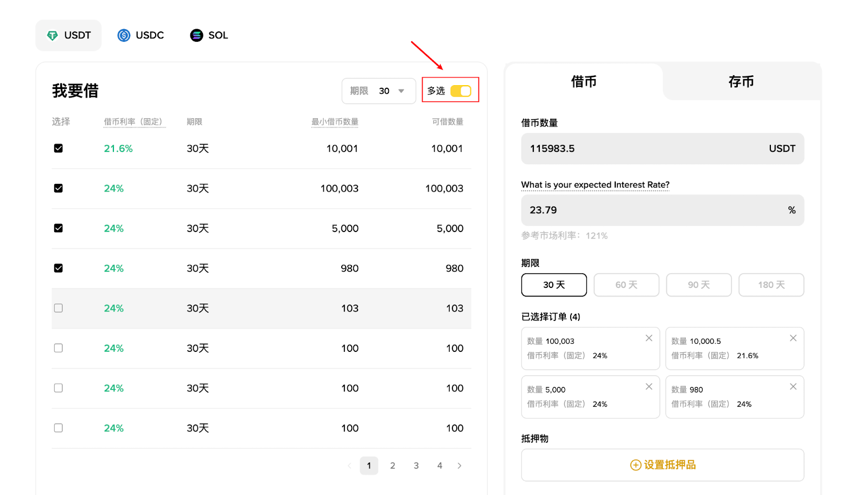Click the 参考市场利率 121% text

(x=564, y=236)
